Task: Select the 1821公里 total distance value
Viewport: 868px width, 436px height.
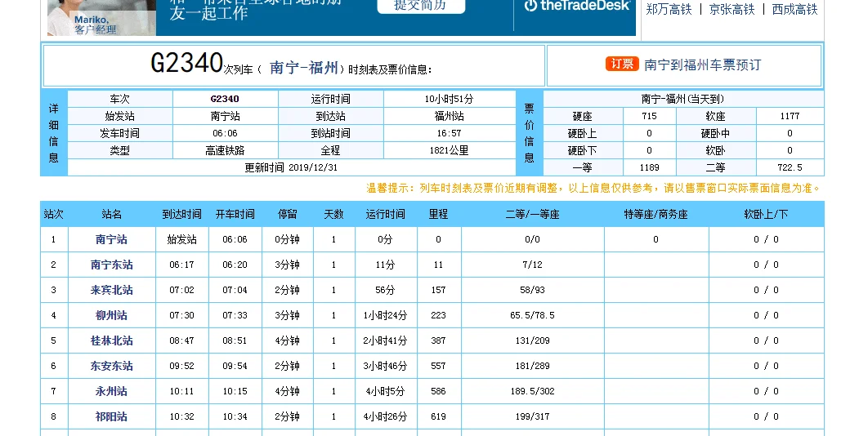Action: coord(449,150)
